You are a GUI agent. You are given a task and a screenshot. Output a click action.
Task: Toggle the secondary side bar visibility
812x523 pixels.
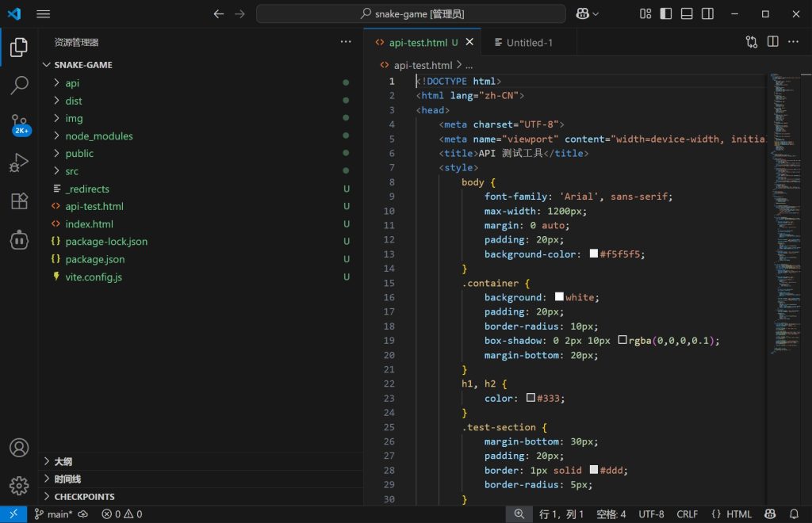pos(707,13)
